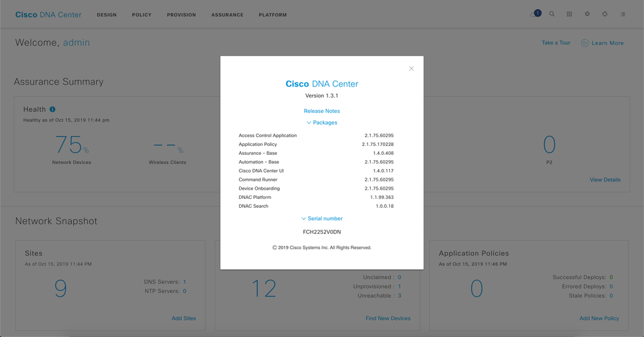Click the Take a Tour link
This screenshot has height=337, width=644.
tap(556, 43)
